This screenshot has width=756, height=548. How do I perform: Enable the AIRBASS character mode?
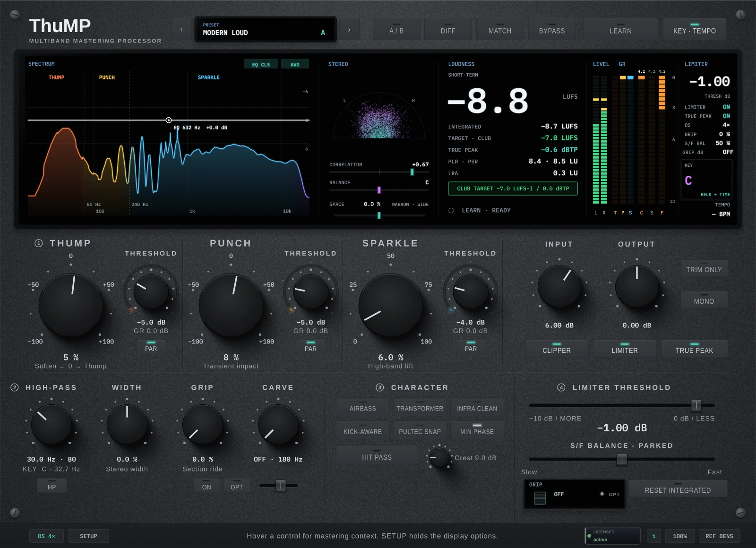point(362,407)
